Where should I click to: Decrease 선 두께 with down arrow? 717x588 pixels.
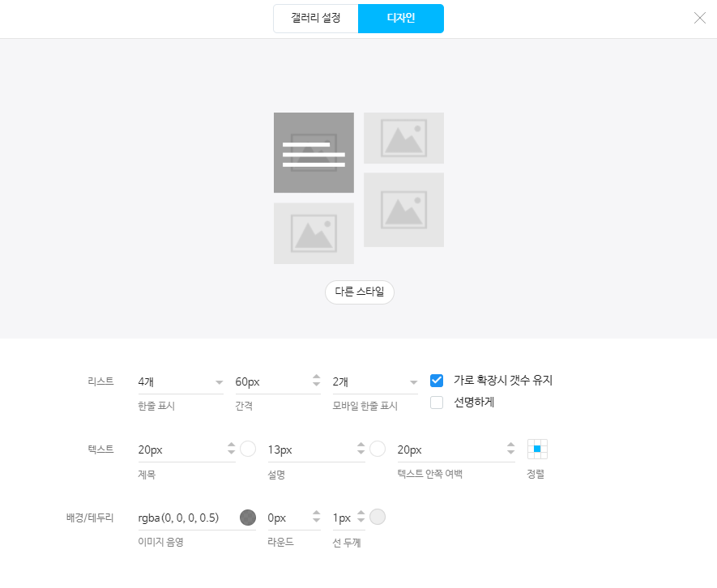point(361,520)
